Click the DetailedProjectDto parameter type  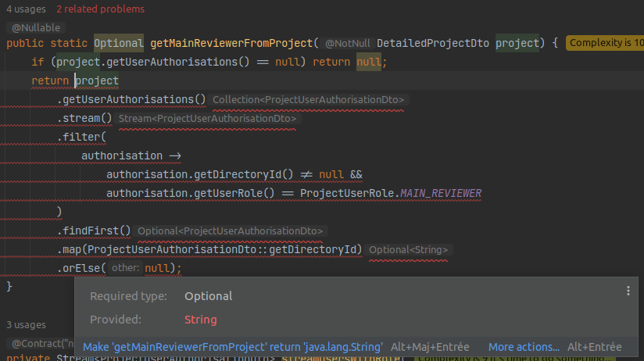(433, 43)
